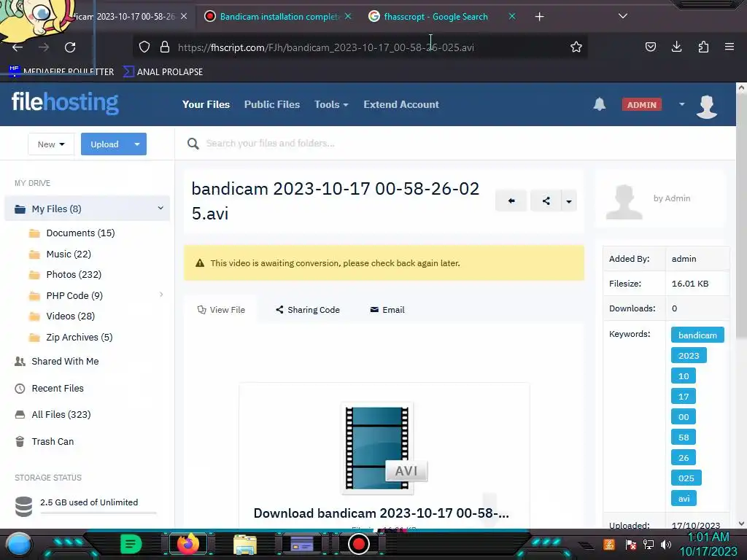Close the Google Search tab
The width and height of the screenshot is (747, 560).
pyautogui.click(x=512, y=16)
